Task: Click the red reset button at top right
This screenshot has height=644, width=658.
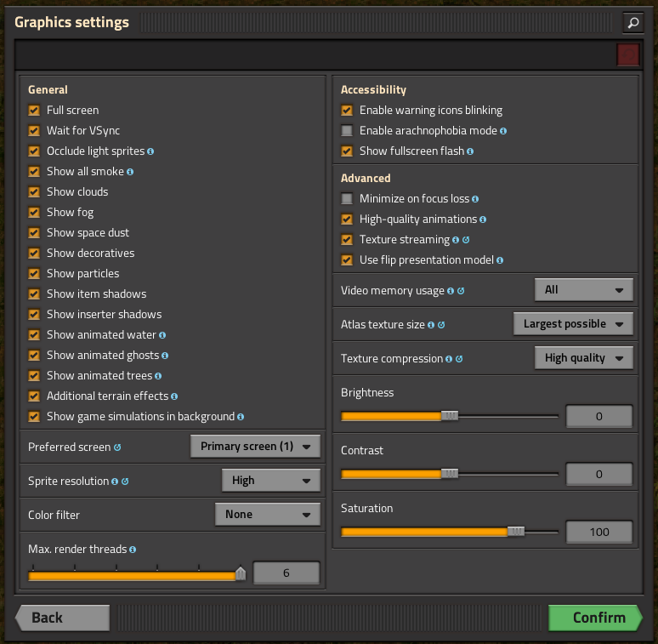Action: 627,54
